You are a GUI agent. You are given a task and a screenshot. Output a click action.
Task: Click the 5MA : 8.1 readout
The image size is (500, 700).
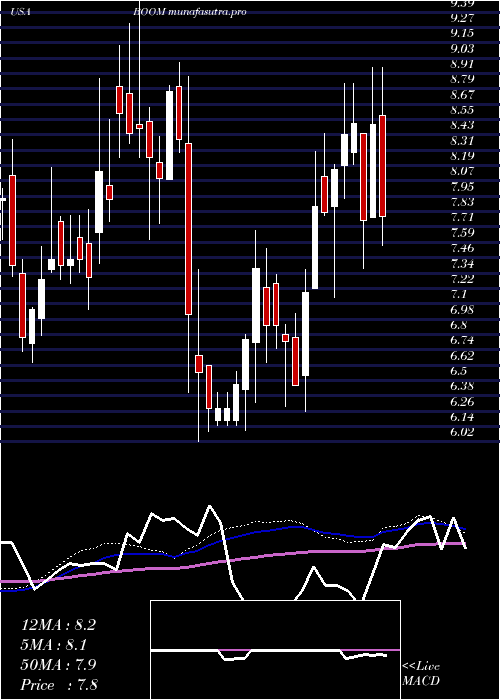[54, 645]
